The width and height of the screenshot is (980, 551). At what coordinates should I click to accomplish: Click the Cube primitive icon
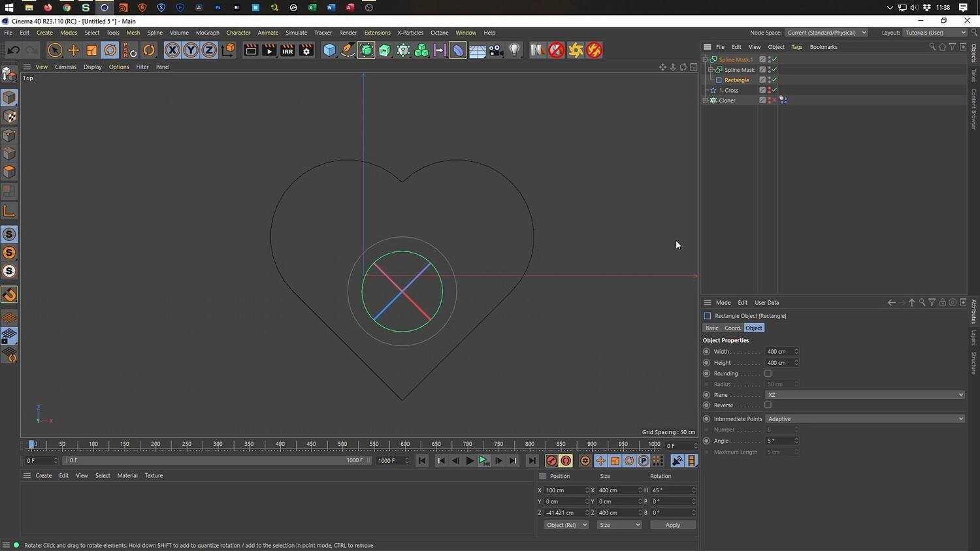pos(329,50)
